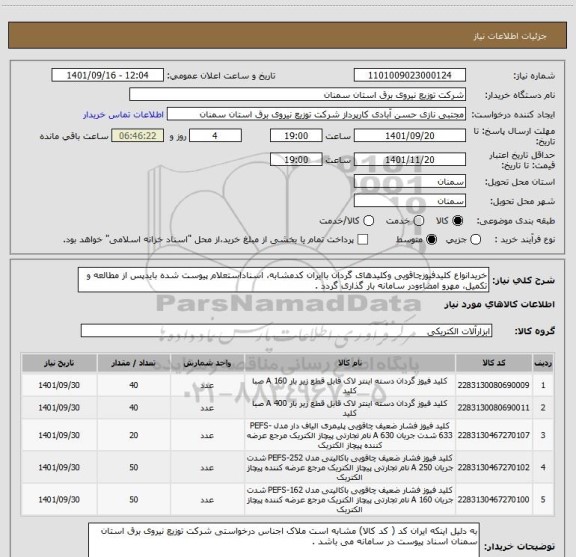Click delivery city field سمنان

pos(410,201)
